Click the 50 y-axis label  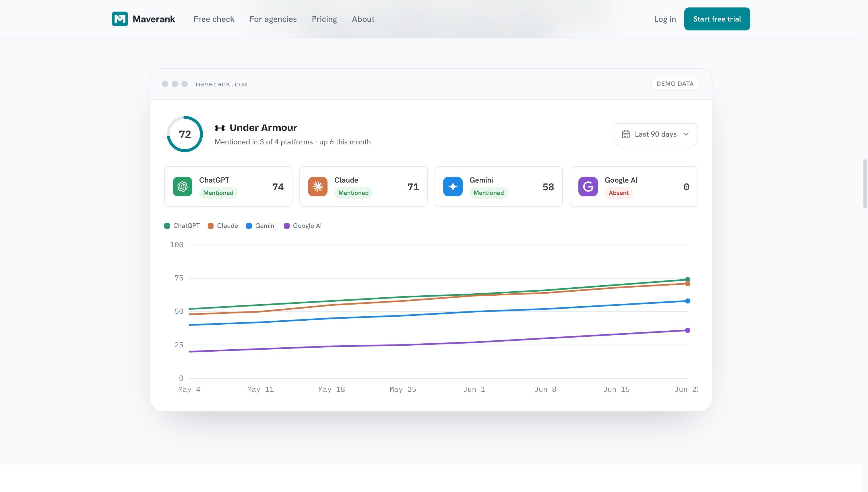[x=179, y=311]
